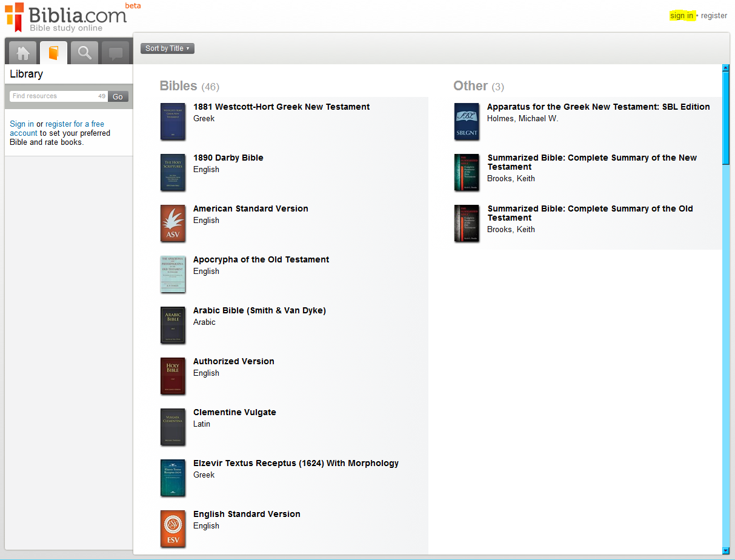Viewport: 735px width, 560px height.
Task: Select the 'Authorized Version' title
Action: (x=234, y=361)
